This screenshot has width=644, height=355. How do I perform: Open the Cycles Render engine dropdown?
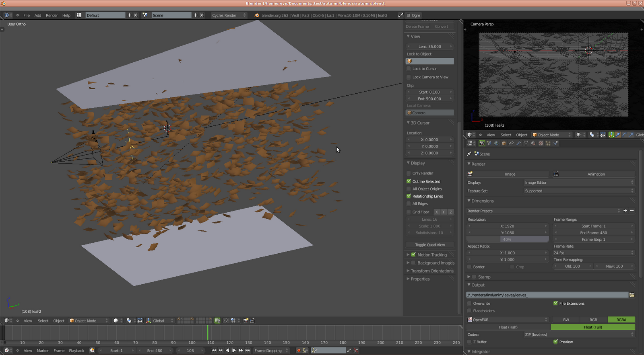coord(229,15)
